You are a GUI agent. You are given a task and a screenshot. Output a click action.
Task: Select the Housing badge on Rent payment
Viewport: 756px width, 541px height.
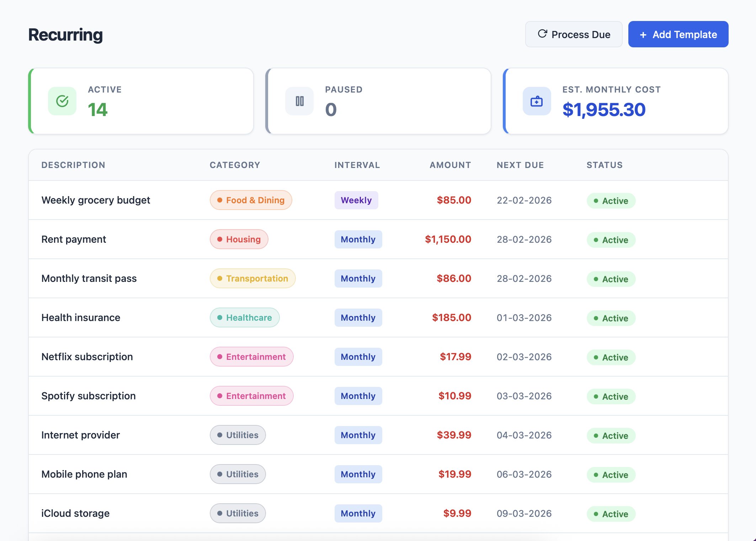(239, 239)
